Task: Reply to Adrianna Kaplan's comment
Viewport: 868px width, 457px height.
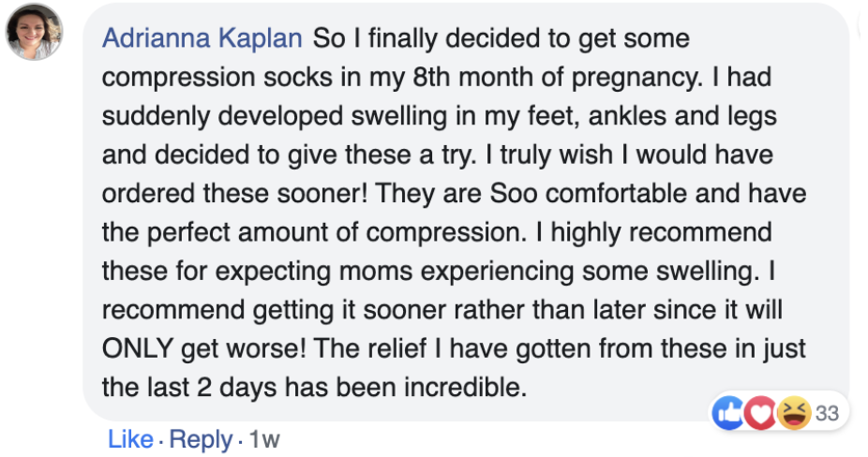Action: tap(201, 439)
